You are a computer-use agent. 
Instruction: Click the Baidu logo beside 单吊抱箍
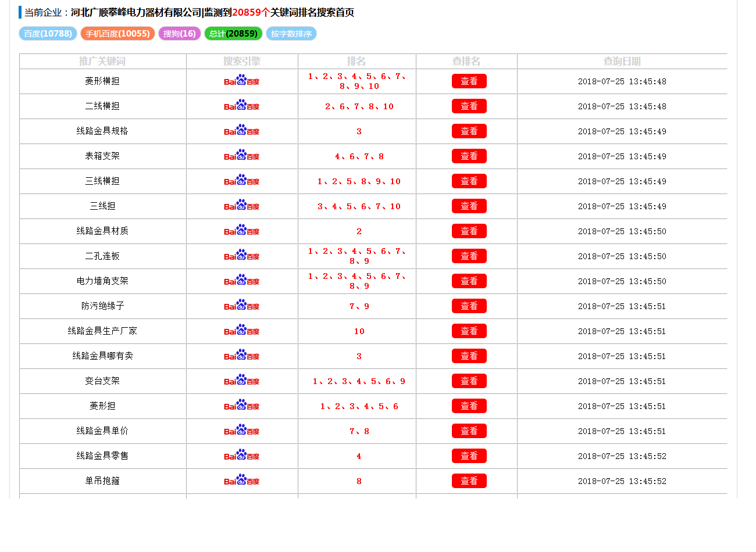click(x=241, y=481)
